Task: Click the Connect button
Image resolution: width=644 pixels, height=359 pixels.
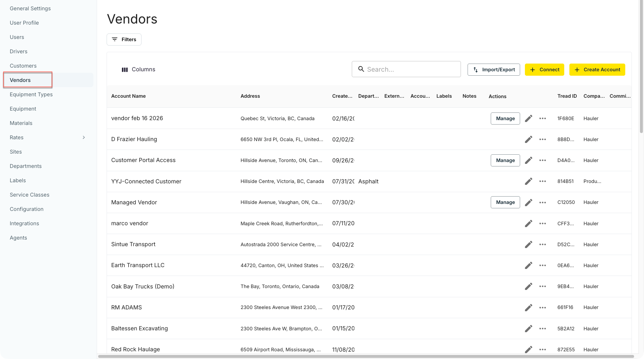Action: 544,69
